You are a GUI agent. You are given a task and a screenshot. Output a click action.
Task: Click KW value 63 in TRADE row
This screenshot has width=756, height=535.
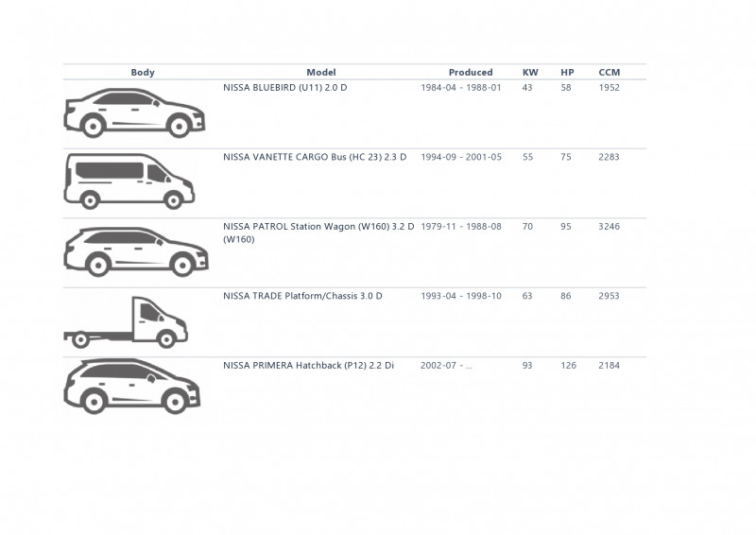coord(527,296)
